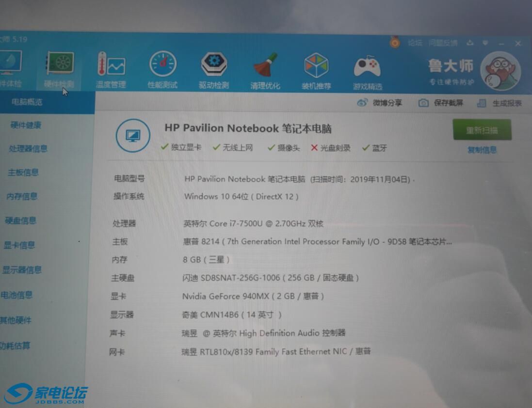Screen dimensions: 532x408
Task: Open 驱动检测 driver detection icon
Action: click(214, 63)
